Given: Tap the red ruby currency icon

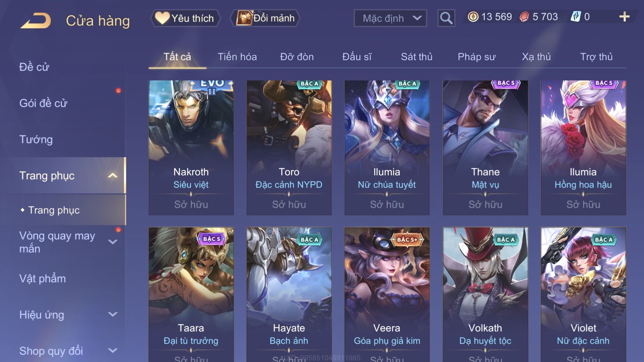Looking at the screenshot, I should click(x=524, y=17).
